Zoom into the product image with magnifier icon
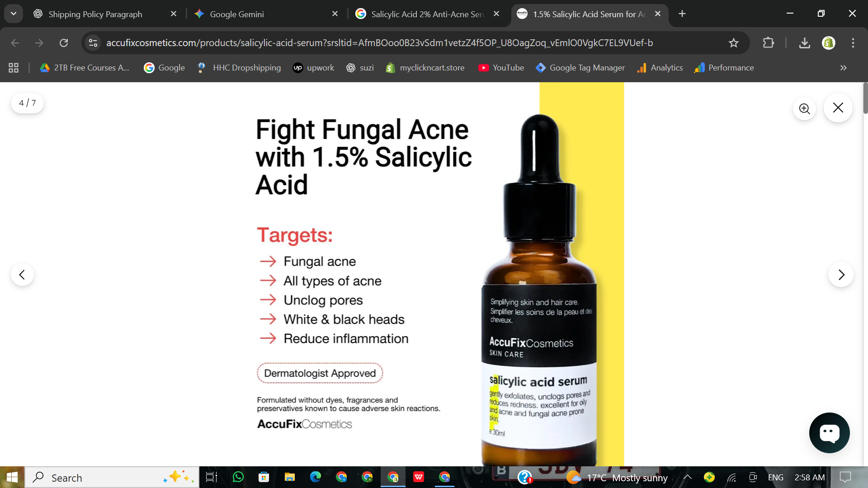Screen dimensions: 868x488 (804, 108)
